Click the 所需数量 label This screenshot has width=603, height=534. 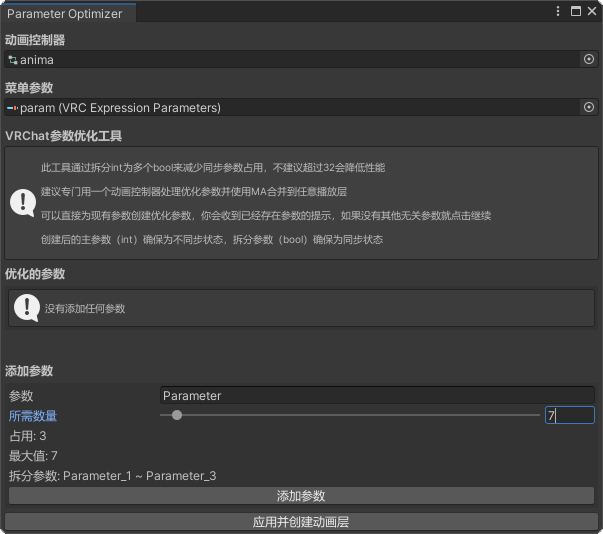pos(33,416)
